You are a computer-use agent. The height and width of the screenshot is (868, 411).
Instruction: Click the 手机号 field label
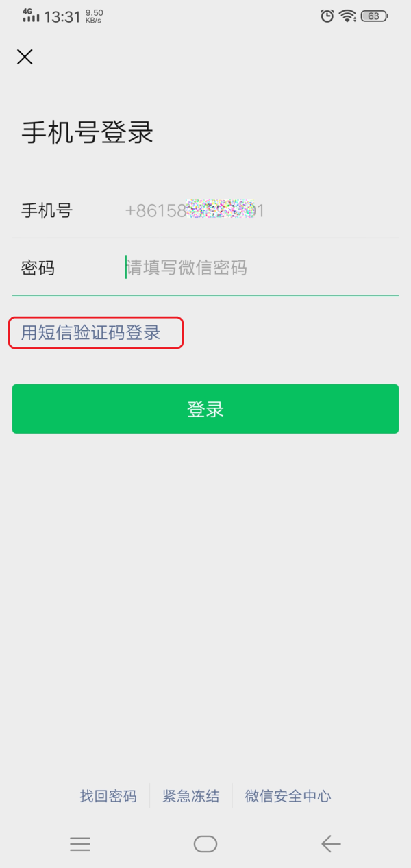coord(47,210)
